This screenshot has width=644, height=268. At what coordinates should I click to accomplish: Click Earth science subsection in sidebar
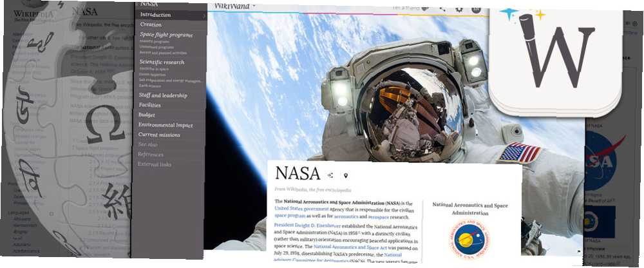[149, 86]
